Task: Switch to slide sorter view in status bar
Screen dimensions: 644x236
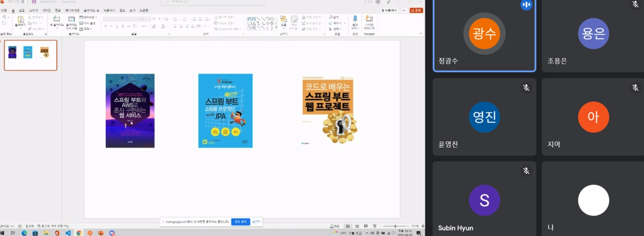Action: pos(356,226)
